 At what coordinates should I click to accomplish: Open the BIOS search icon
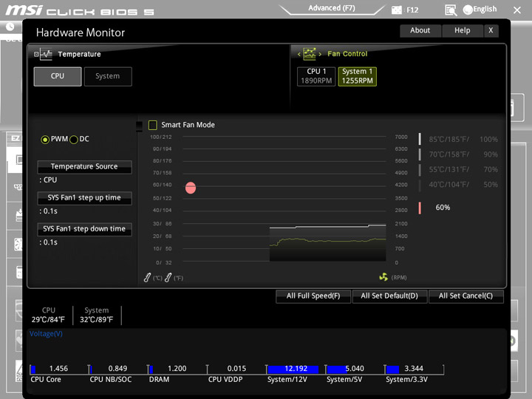click(451, 10)
